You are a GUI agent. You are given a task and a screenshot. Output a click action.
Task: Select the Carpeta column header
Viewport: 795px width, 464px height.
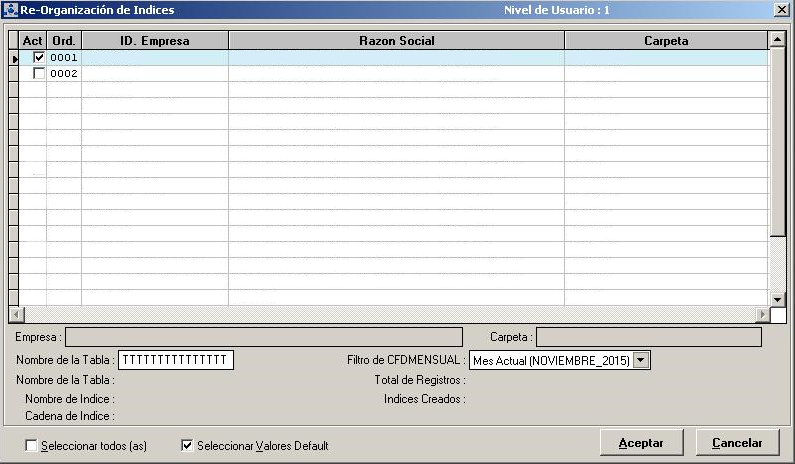(665, 41)
